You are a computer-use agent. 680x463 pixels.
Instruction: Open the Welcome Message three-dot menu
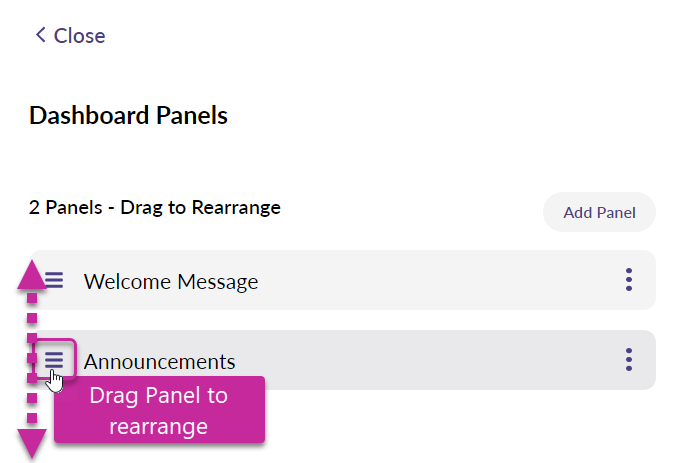628,280
